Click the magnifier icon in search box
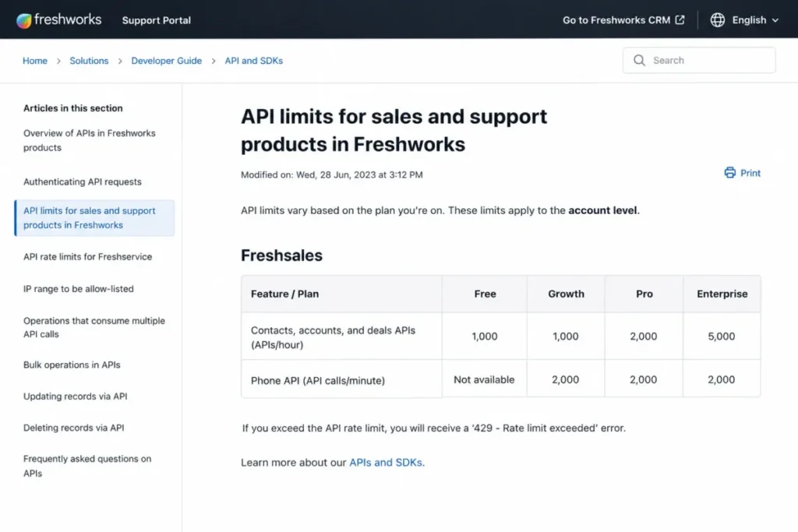 pyautogui.click(x=639, y=61)
